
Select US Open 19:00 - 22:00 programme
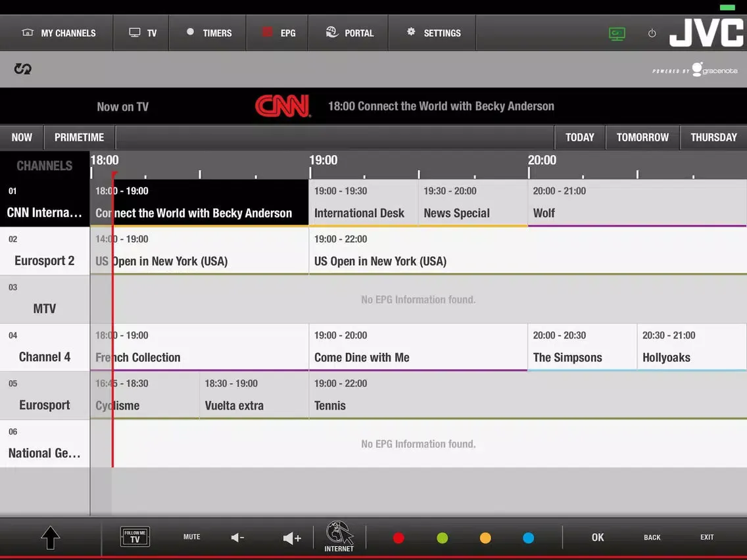pos(528,251)
